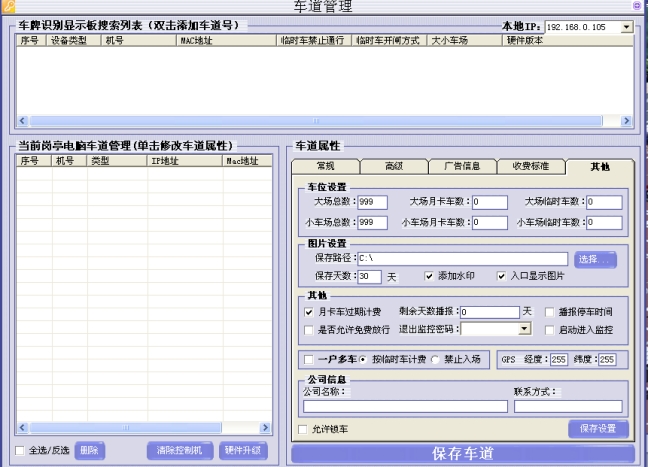
Task: Expand the 退出监控密码 dropdown
Action: point(524,328)
